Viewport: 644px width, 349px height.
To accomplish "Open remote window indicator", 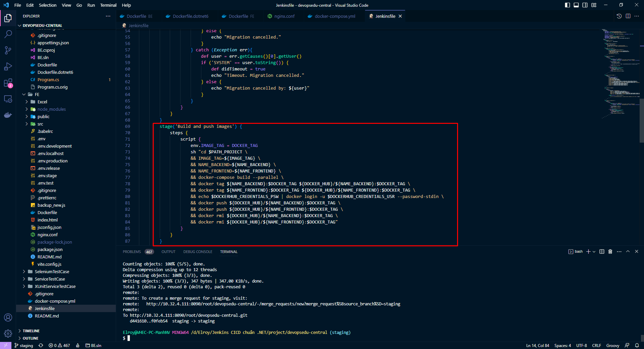I will coord(6,345).
